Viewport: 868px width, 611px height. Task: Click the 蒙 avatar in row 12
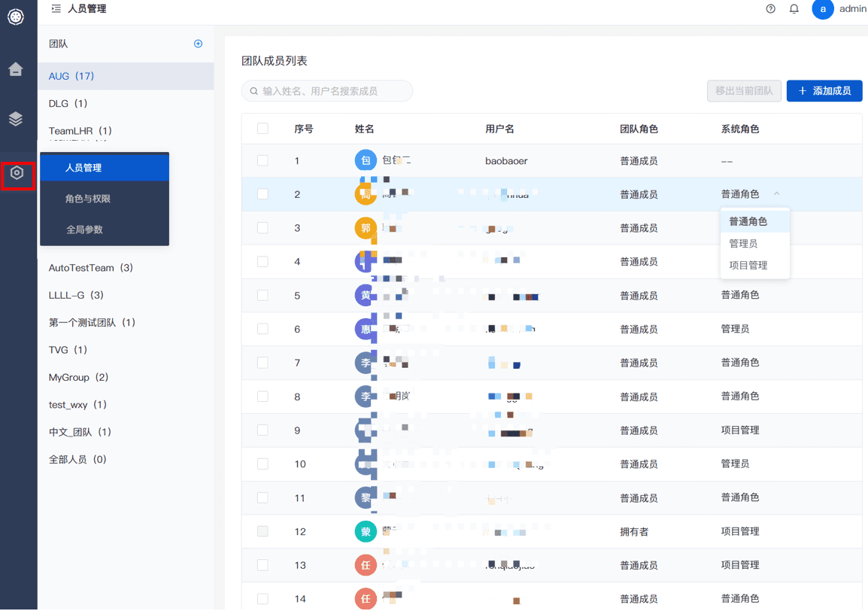click(366, 532)
